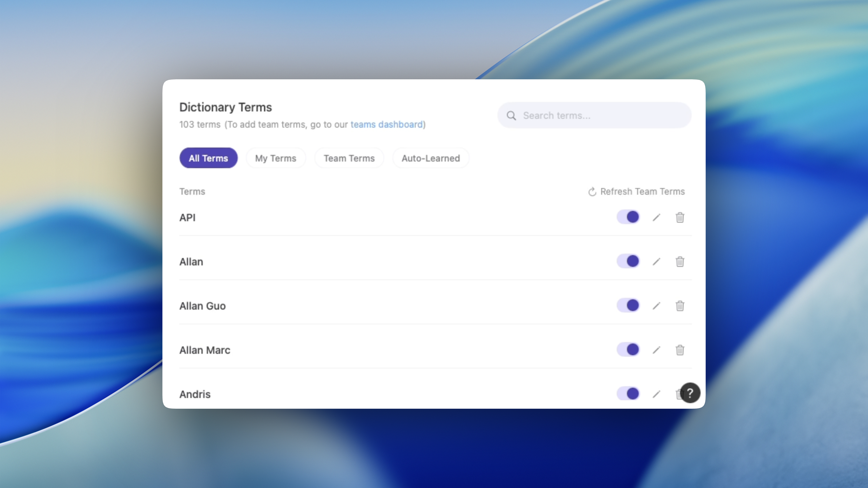
Task: Click the pencil edit icon for API
Action: point(656,217)
